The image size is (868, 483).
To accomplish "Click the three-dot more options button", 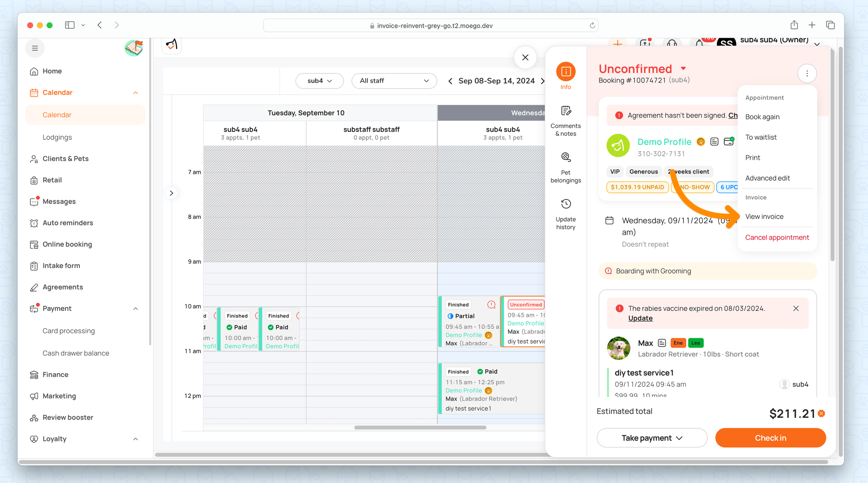I will (x=807, y=73).
